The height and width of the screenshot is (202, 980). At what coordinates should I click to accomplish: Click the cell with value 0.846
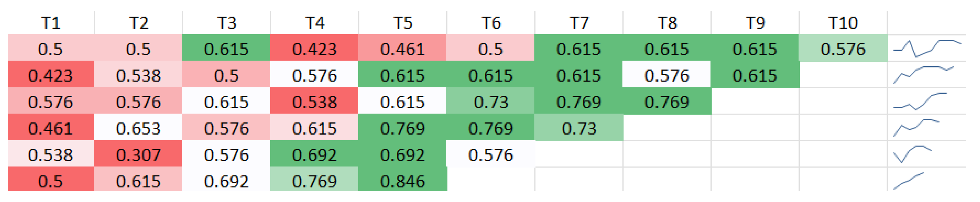tap(402, 181)
